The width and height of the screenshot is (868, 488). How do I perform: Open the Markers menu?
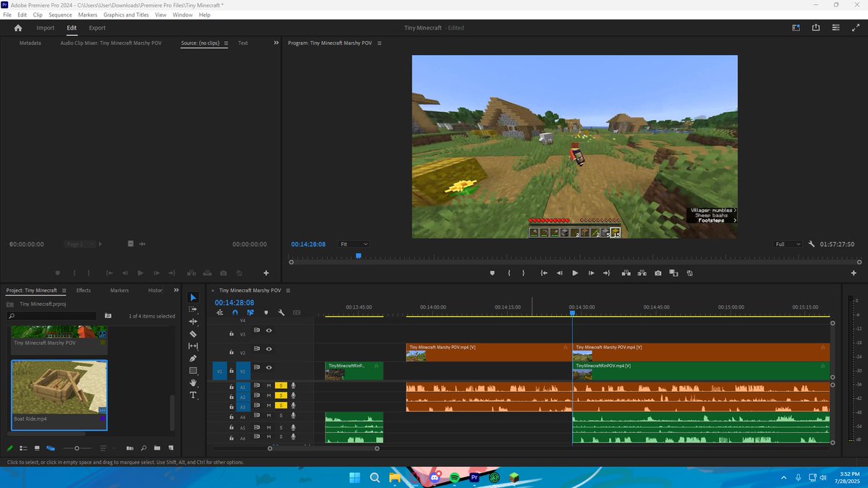[x=88, y=14]
